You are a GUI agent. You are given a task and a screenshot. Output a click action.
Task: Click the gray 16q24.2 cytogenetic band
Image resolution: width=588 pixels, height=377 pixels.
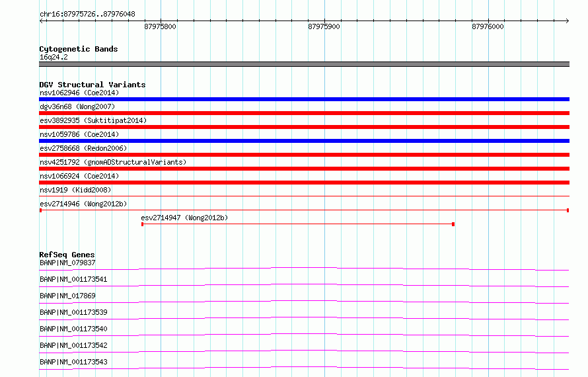304,64
